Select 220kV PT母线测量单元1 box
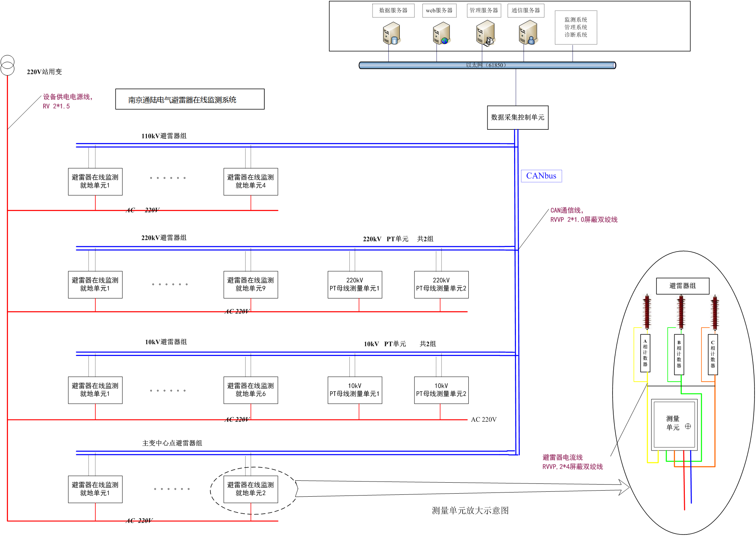 pyautogui.click(x=355, y=284)
